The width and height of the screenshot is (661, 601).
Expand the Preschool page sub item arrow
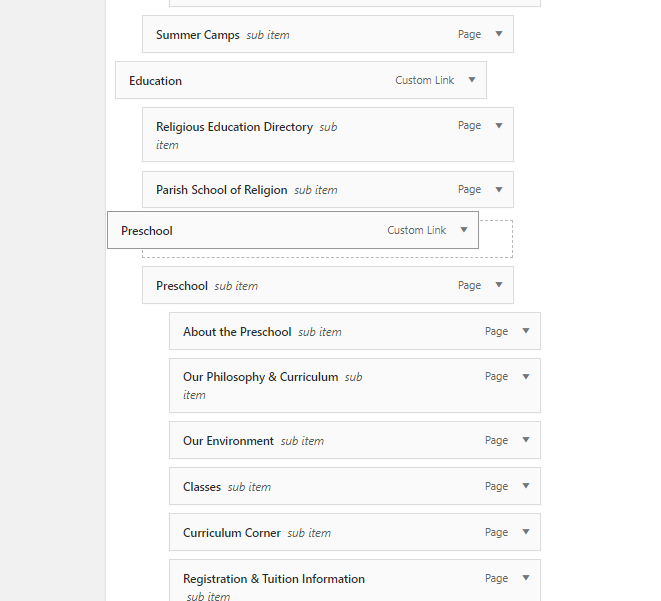coord(499,285)
